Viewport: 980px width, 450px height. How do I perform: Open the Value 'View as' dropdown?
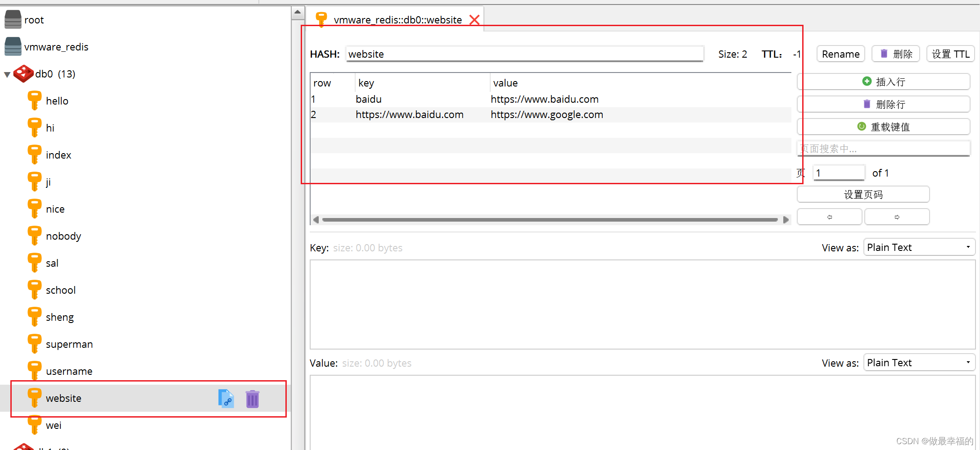[x=919, y=363]
